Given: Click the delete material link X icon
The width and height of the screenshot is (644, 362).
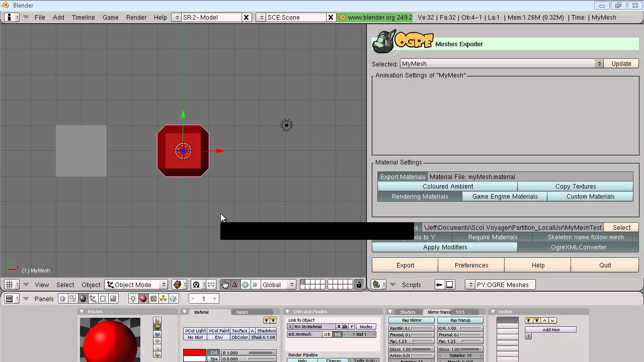Looking at the screenshot, I should [339, 327].
